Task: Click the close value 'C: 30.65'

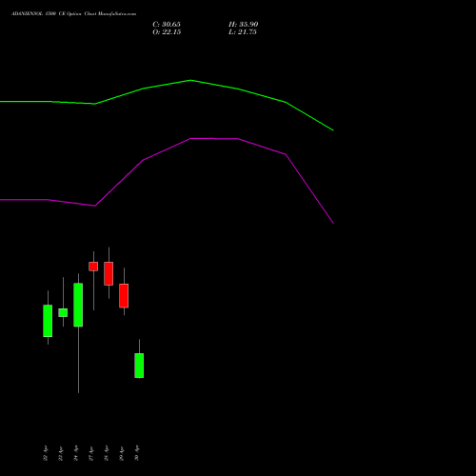Action: tap(167, 25)
